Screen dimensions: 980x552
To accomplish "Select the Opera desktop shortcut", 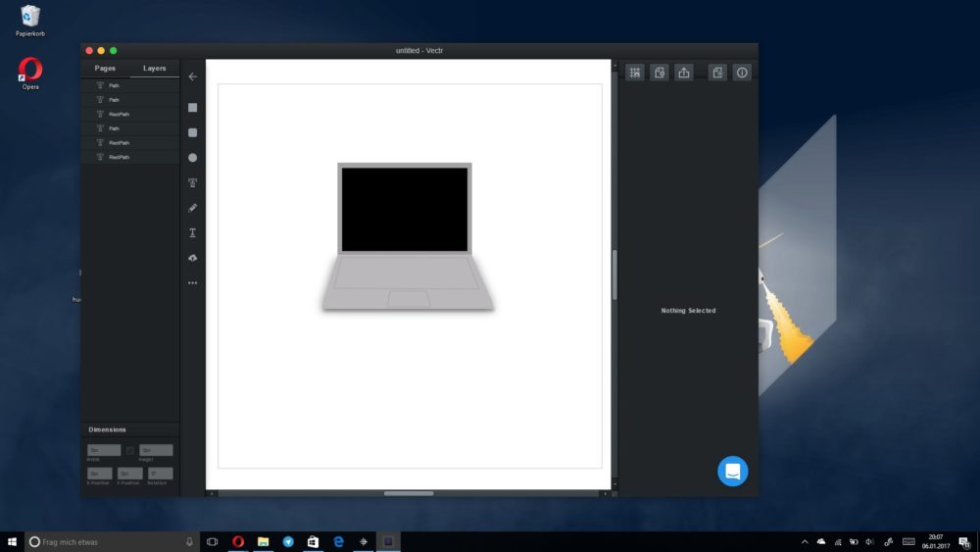I will [x=30, y=74].
